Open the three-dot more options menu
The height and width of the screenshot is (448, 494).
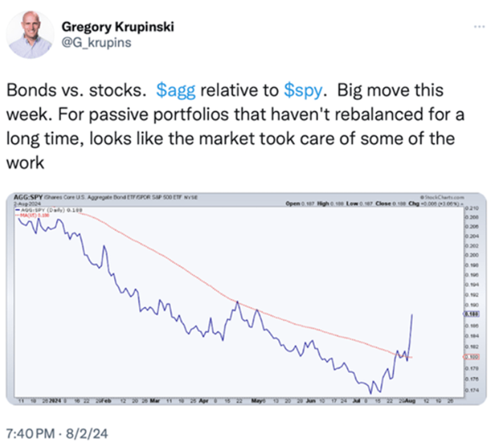[479, 27]
